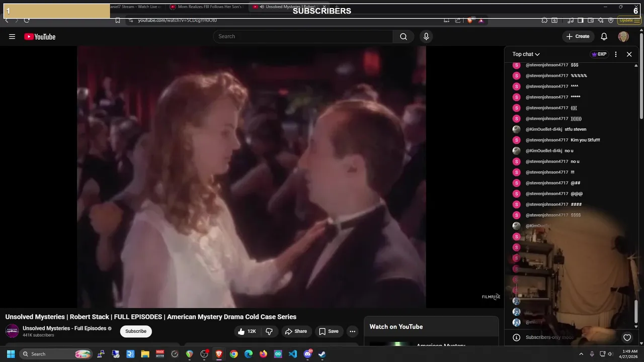Click the "Watch on YouTube" heading
This screenshot has height=362, width=644.
[396, 327]
